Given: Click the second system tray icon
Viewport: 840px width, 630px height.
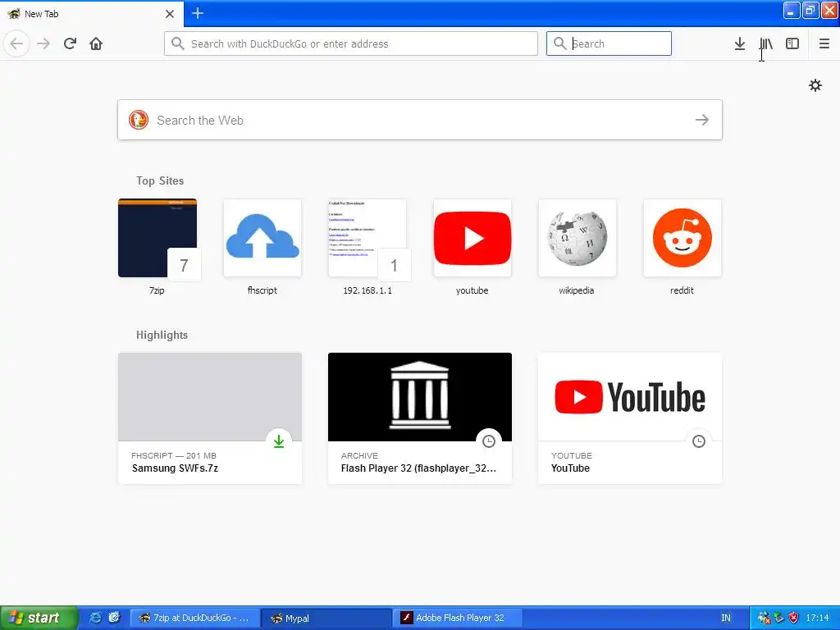Looking at the screenshot, I should tap(779, 618).
